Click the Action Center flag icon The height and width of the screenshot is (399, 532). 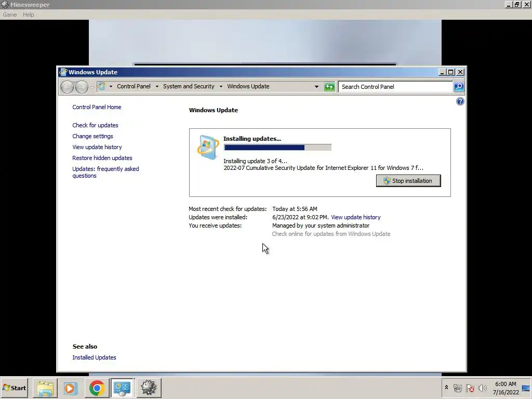tap(470, 388)
